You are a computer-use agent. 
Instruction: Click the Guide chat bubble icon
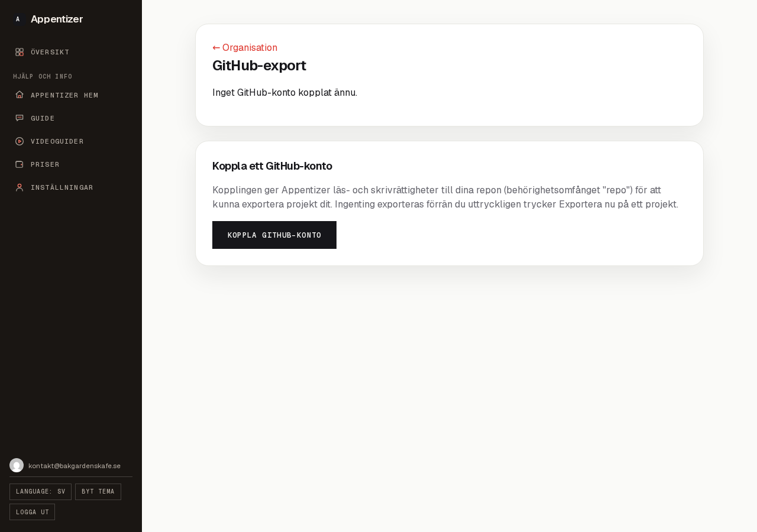tap(20, 118)
